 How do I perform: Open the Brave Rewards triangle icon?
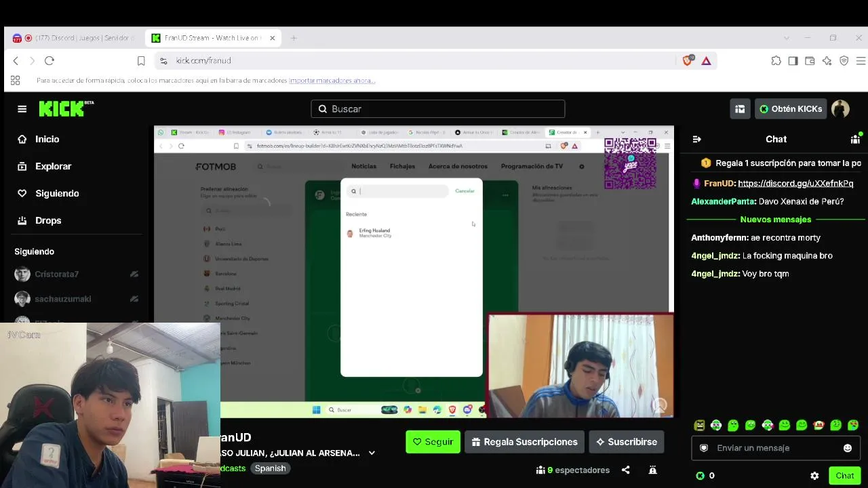[x=706, y=61]
